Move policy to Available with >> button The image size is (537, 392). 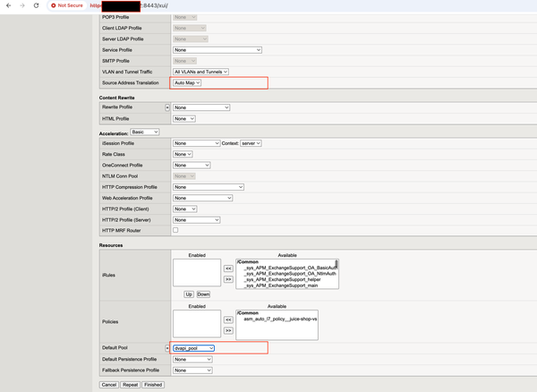click(228, 331)
